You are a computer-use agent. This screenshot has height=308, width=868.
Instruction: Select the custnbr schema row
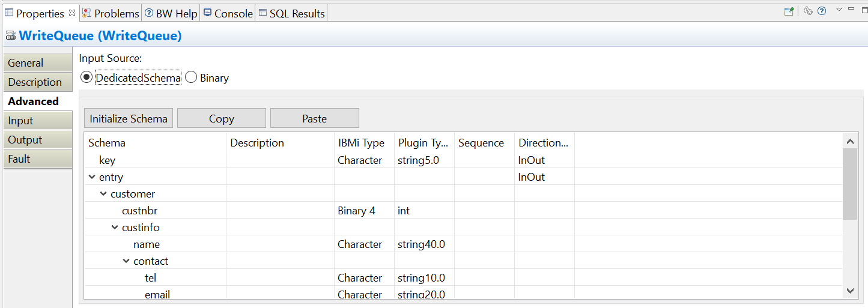(139, 211)
